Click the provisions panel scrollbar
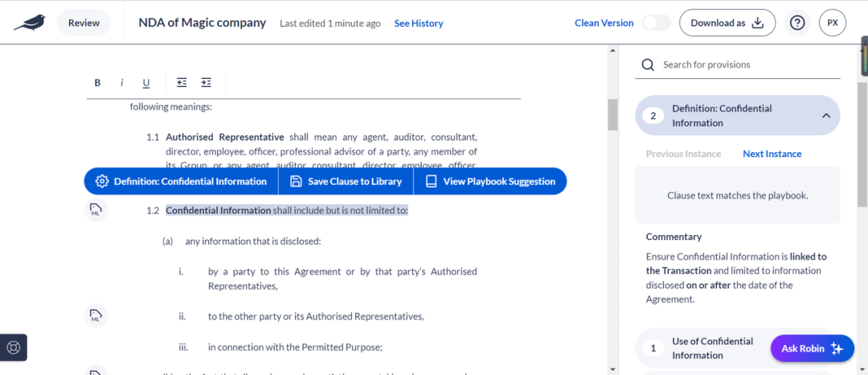The height and width of the screenshot is (375, 868). click(863, 144)
